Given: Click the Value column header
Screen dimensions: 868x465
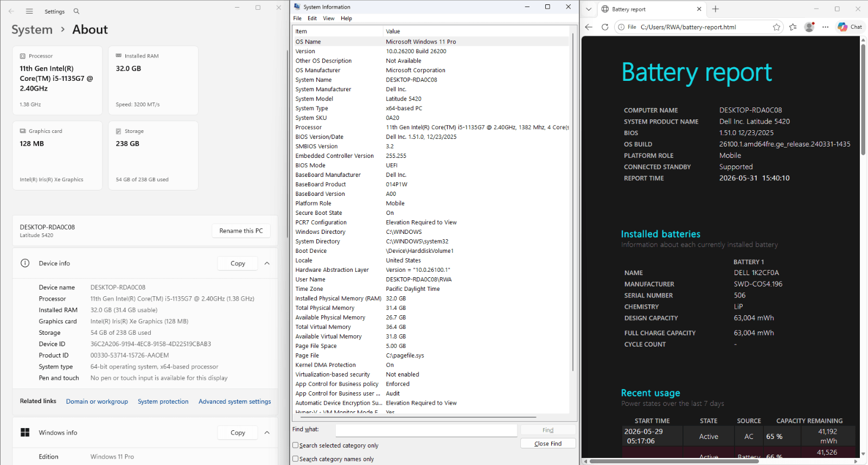Looking at the screenshot, I should coord(477,31).
